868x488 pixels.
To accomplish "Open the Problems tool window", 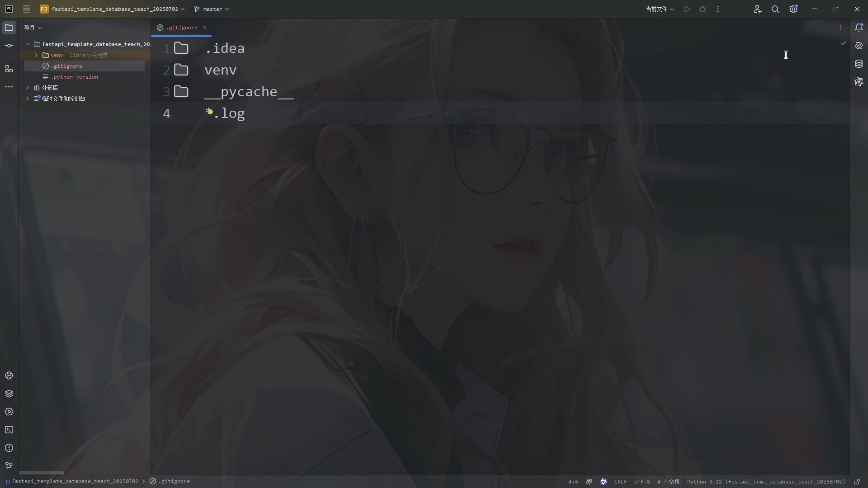I will click(x=9, y=448).
